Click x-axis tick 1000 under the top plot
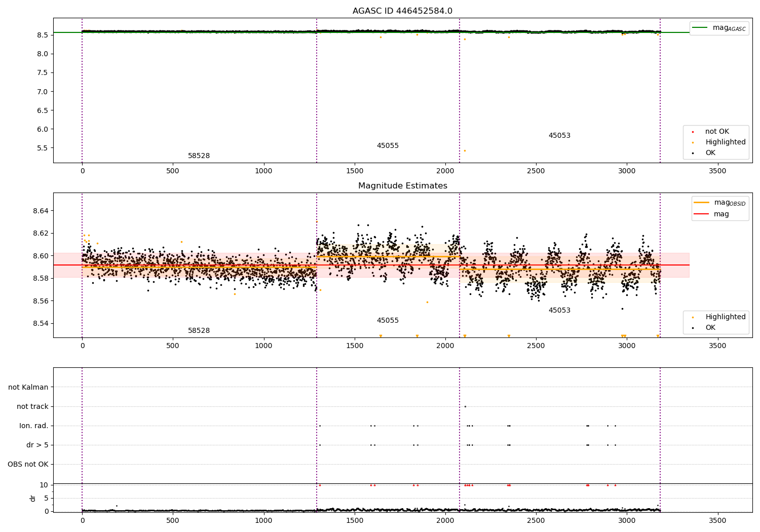Image resolution: width=760 pixels, height=532 pixels. 263,171
